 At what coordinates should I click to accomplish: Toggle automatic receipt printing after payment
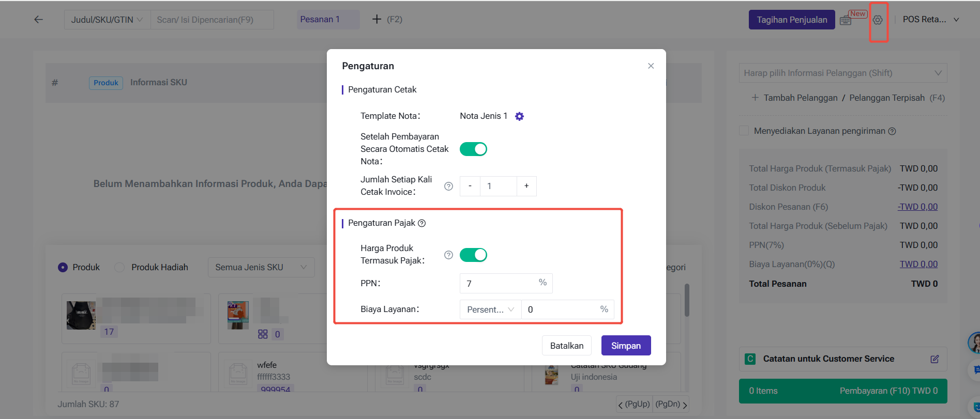pos(473,149)
